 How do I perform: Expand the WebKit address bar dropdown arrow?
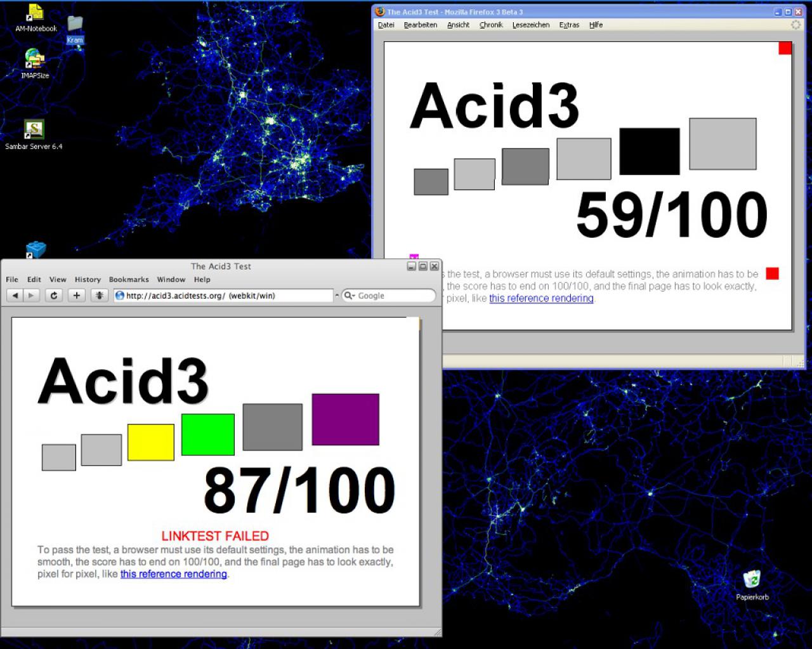[x=336, y=295]
